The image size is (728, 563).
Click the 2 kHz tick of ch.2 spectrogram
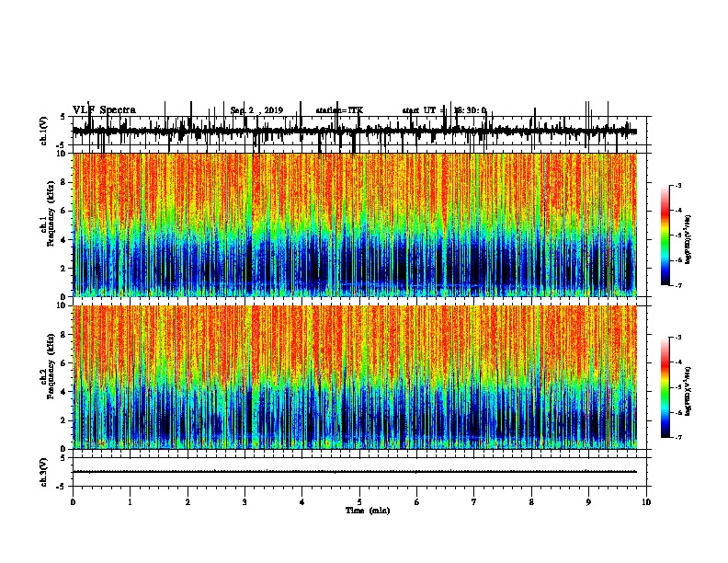64,420
